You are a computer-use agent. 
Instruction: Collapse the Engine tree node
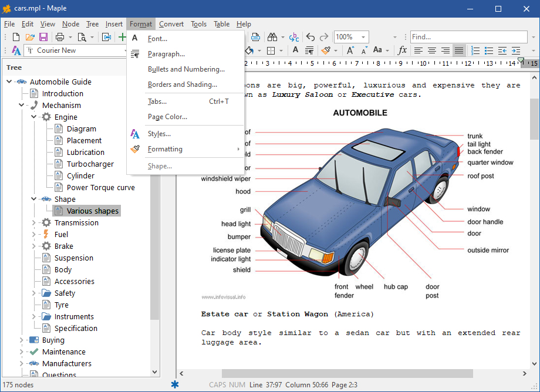(34, 117)
